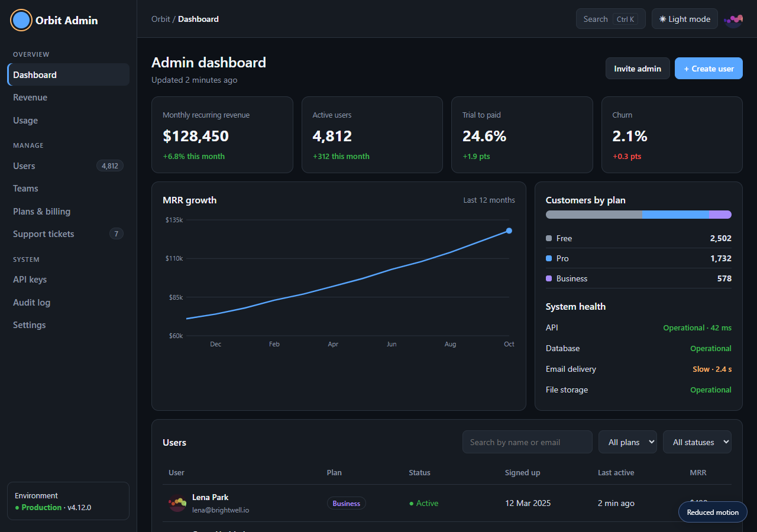Focus the Search by name or email field
Image resolution: width=757 pixels, height=532 pixels.
click(x=528, y=442)
